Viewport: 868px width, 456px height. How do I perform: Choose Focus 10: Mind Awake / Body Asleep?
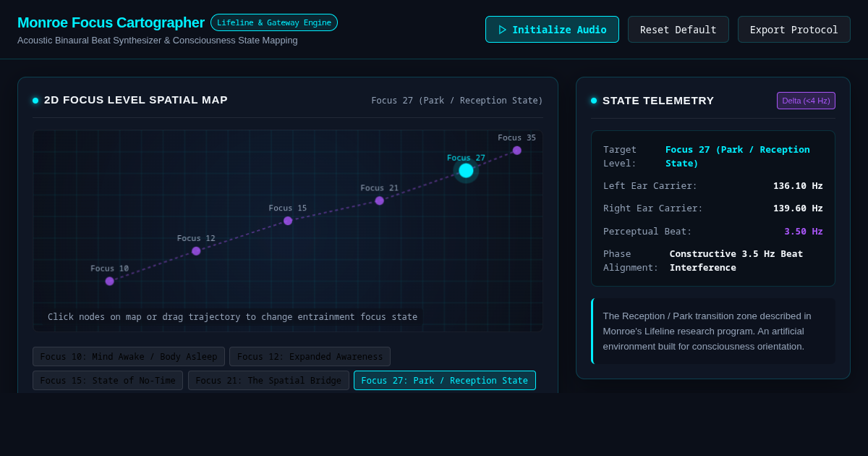coord(129,357)
